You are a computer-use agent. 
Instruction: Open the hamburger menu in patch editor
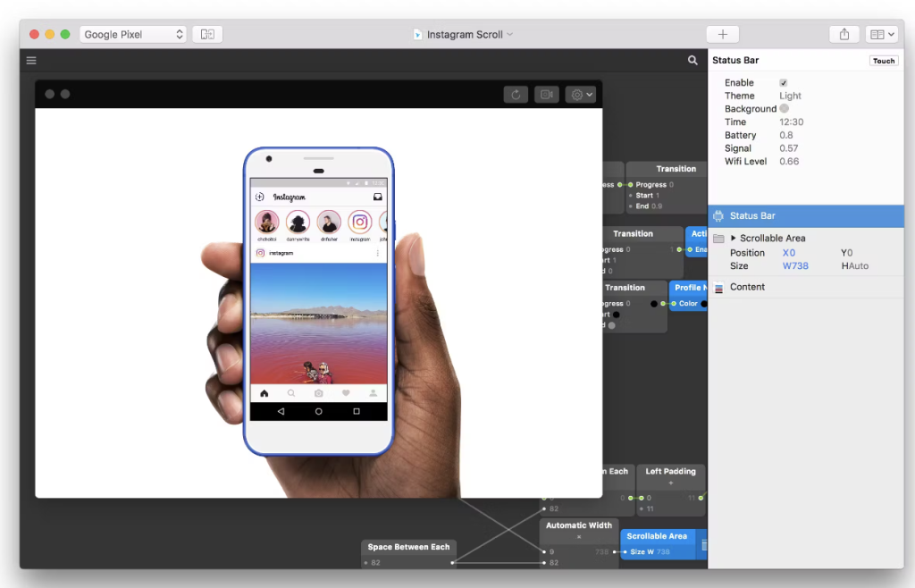(x=31, y=61)
